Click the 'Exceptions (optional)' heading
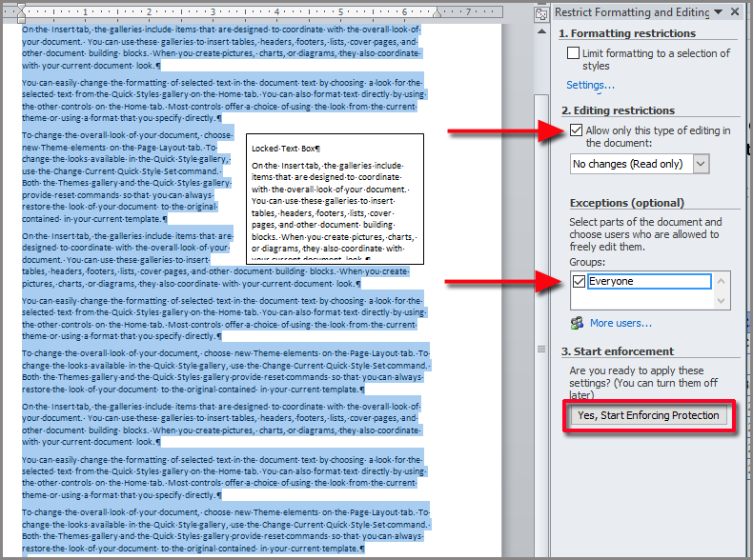Screen dimensions: 753x560 point(626,203)
